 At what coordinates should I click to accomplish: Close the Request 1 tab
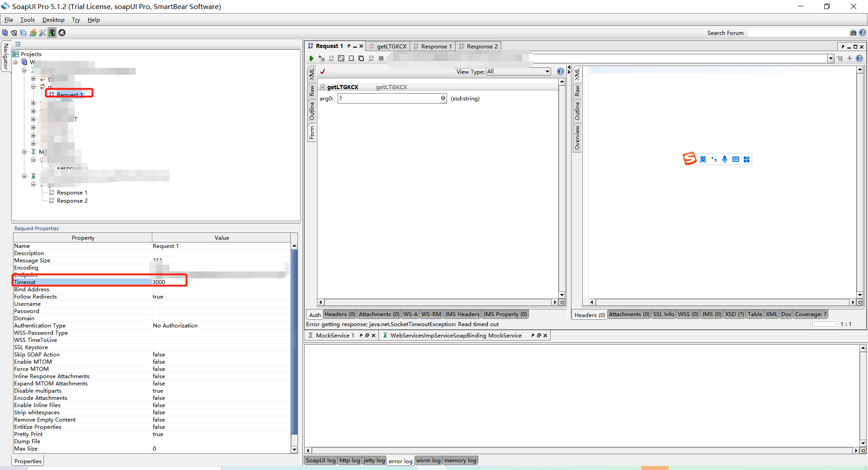click(361, 46)
